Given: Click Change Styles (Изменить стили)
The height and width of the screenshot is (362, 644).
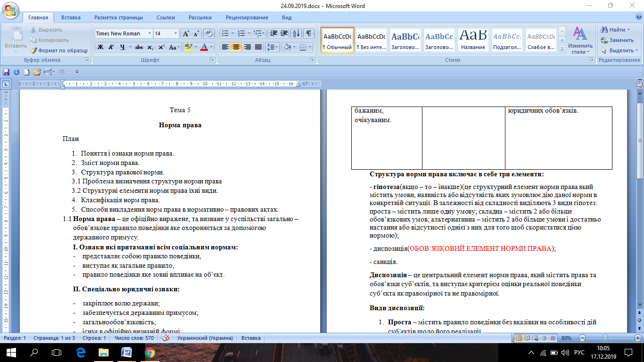Looking at the screenshot, I should coord(580,40).
